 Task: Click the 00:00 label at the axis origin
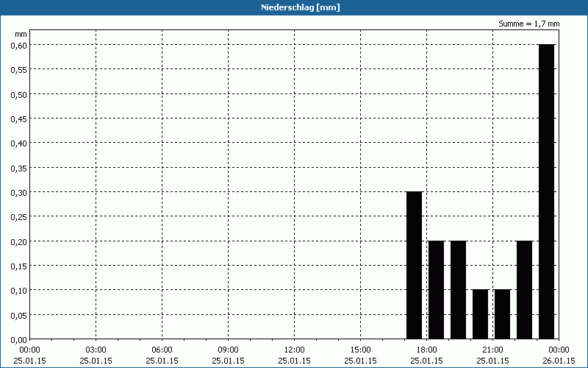29,350
